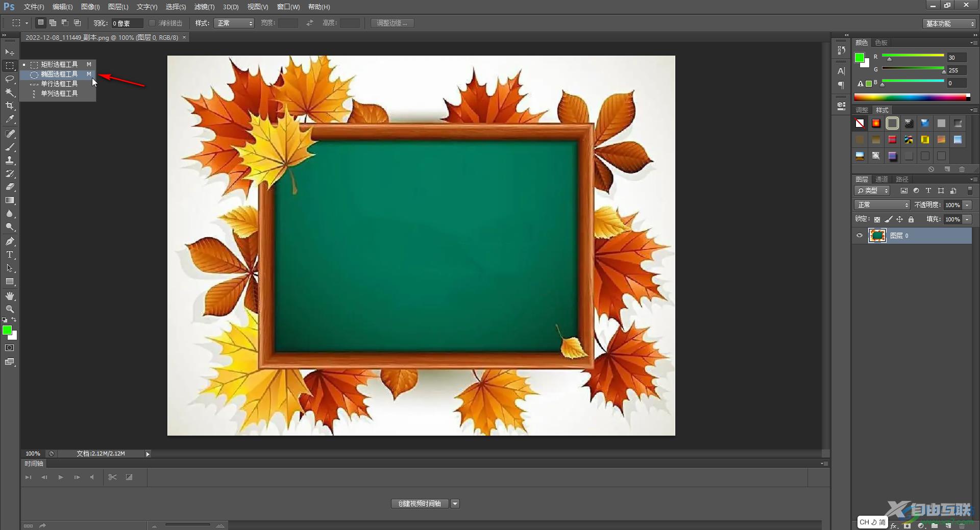Toggle lock transparent pixels

877,219
